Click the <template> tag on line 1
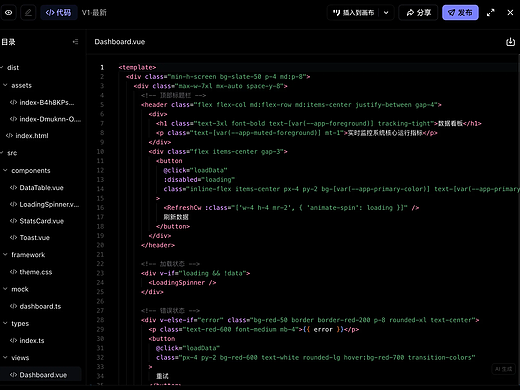 click(137, 67)
